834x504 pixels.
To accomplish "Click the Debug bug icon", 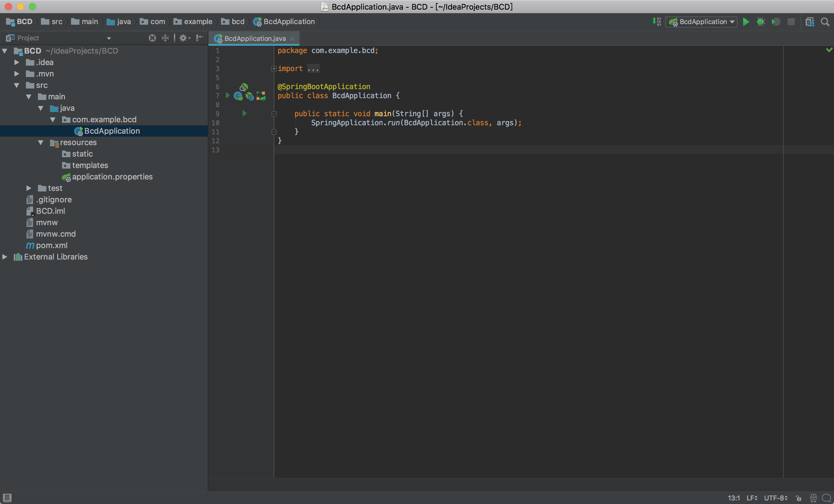I will coord(761,22).
